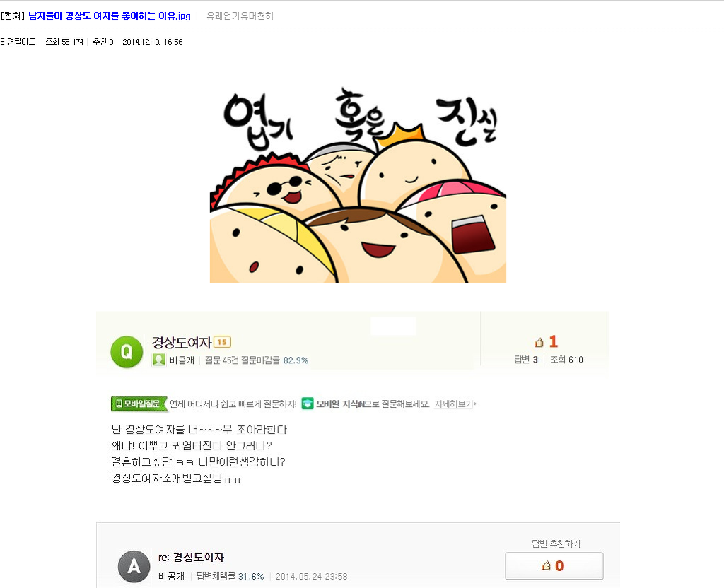Open post title 남자들이 경상도 여자를 좋아하는 이유.jpg
The image size is (724, 588).
coord(110,16)
